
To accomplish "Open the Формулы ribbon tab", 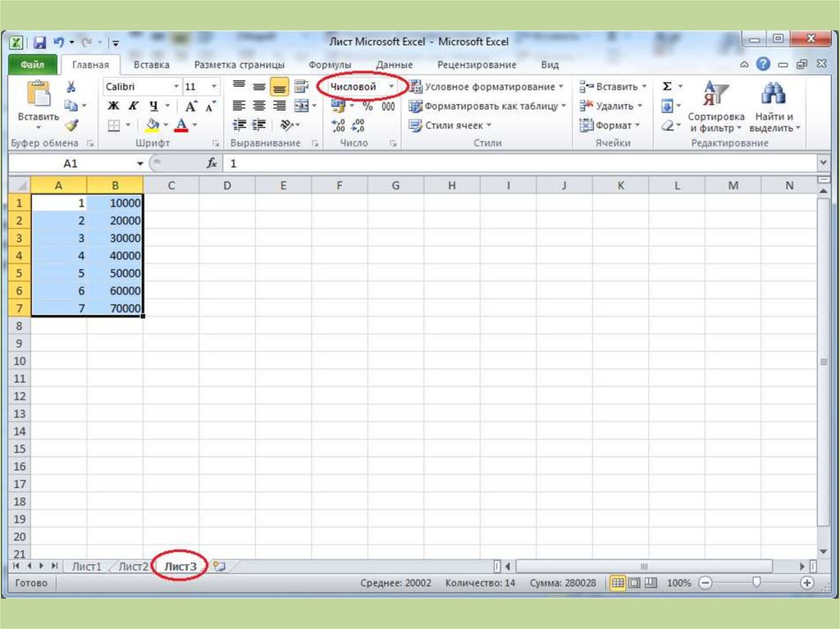I will tap(330, 65).
